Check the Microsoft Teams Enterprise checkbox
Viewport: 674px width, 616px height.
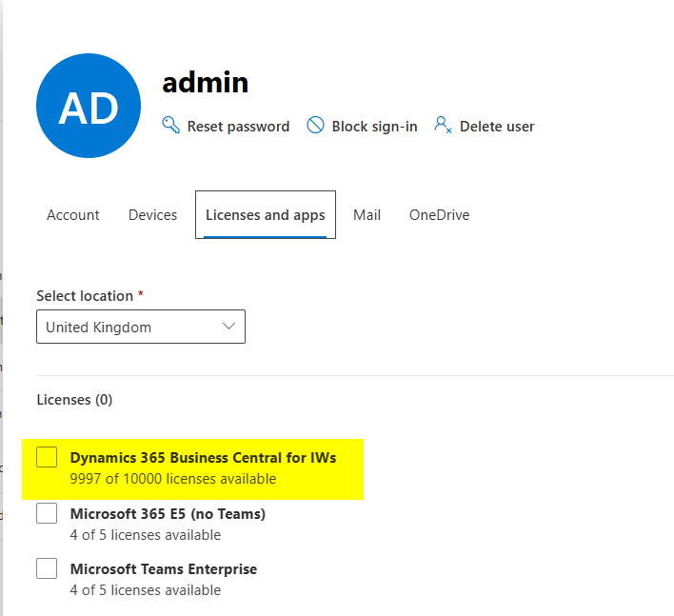pos(47,569)
